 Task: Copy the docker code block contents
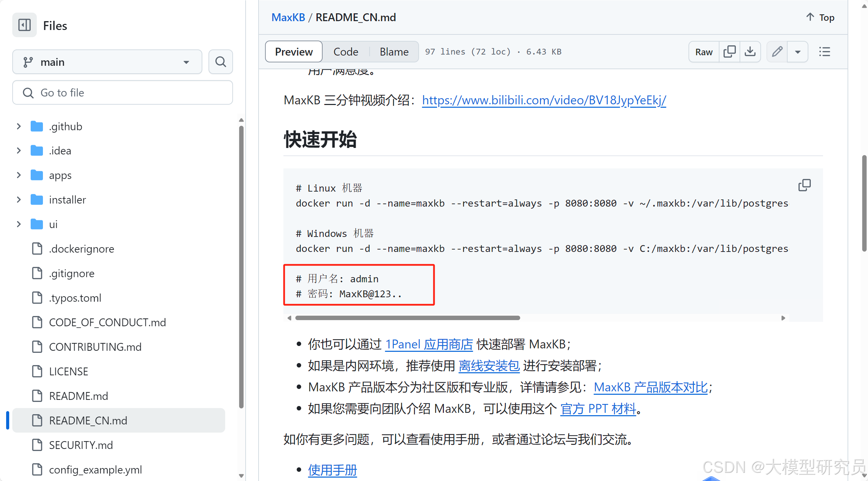coord(804,185)
